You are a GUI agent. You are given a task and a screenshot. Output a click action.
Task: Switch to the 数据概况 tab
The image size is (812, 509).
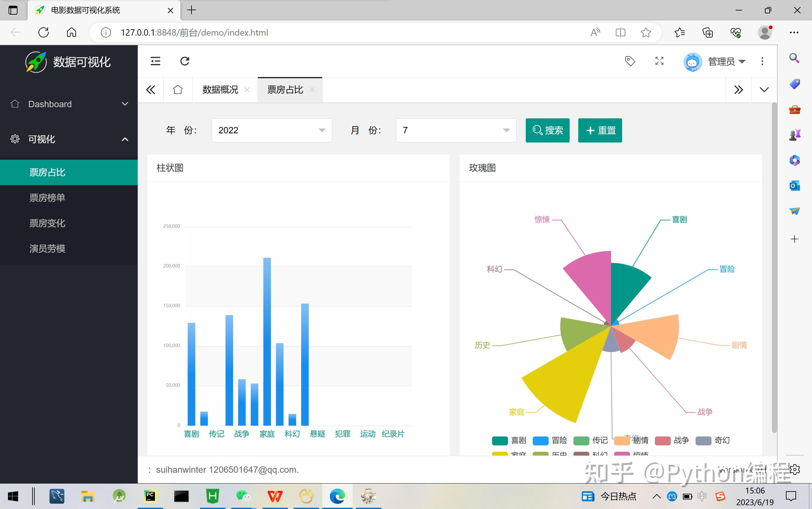(219, 89)
